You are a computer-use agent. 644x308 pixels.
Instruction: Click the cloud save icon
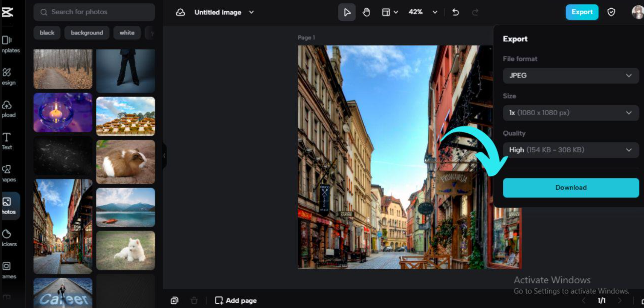pos(180,12)
